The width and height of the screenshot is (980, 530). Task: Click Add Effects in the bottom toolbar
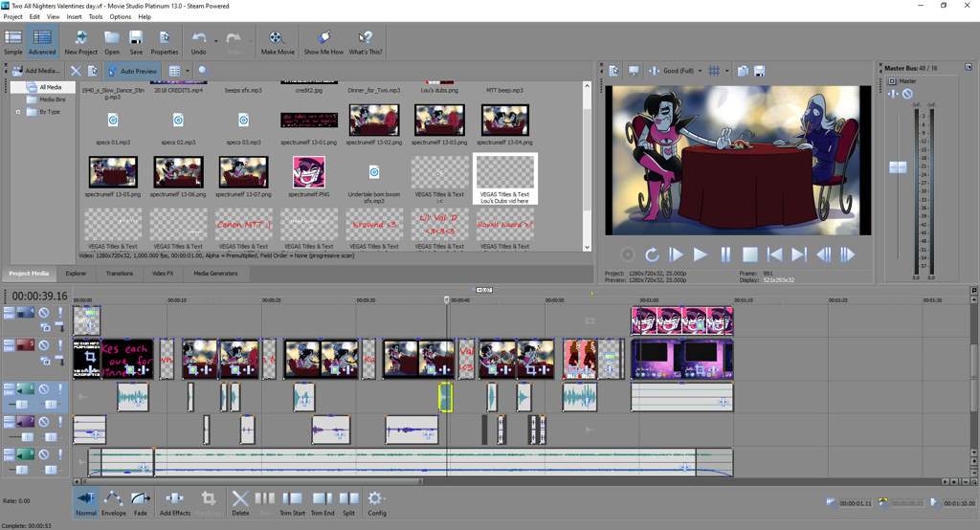[x=175, y=503]
